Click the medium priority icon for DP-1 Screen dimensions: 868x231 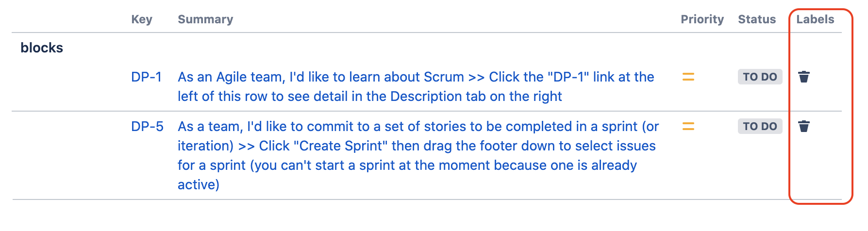[688, 77]
